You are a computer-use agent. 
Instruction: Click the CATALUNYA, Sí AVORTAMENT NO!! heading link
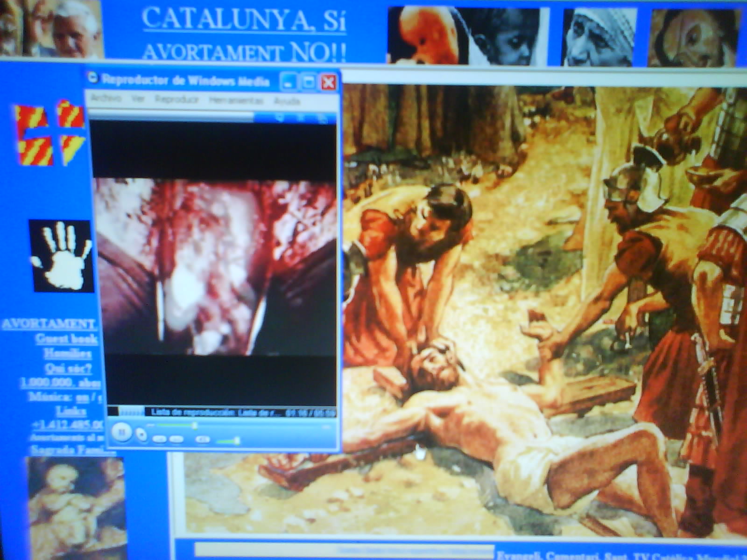(x=244, y=35)
